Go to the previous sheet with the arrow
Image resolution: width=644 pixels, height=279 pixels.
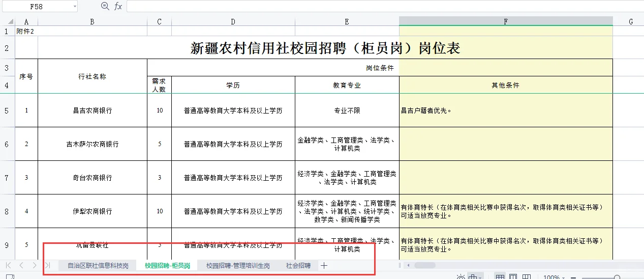21,265
